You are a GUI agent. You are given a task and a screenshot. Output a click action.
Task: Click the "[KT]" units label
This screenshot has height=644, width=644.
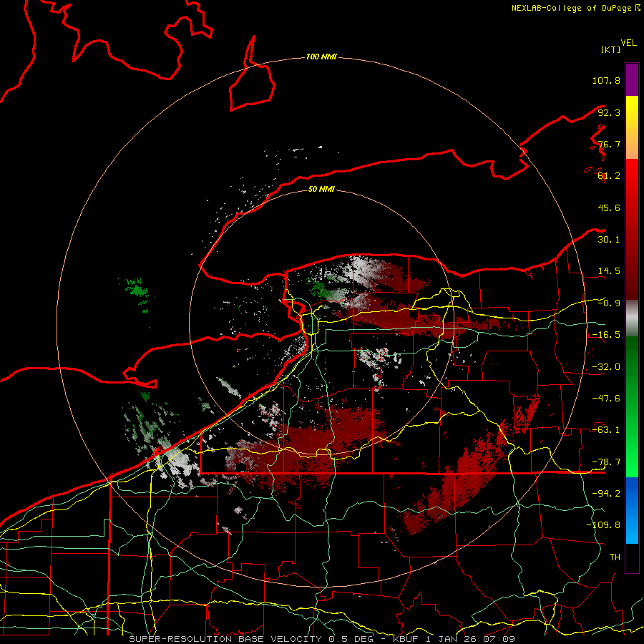(610, 49)
